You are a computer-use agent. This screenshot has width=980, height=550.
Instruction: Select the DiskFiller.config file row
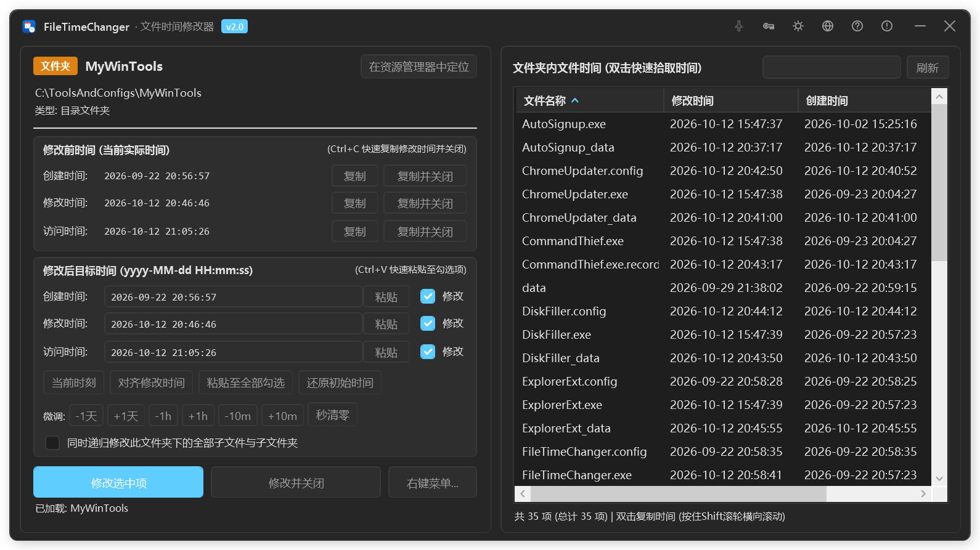tap(722, 311)
